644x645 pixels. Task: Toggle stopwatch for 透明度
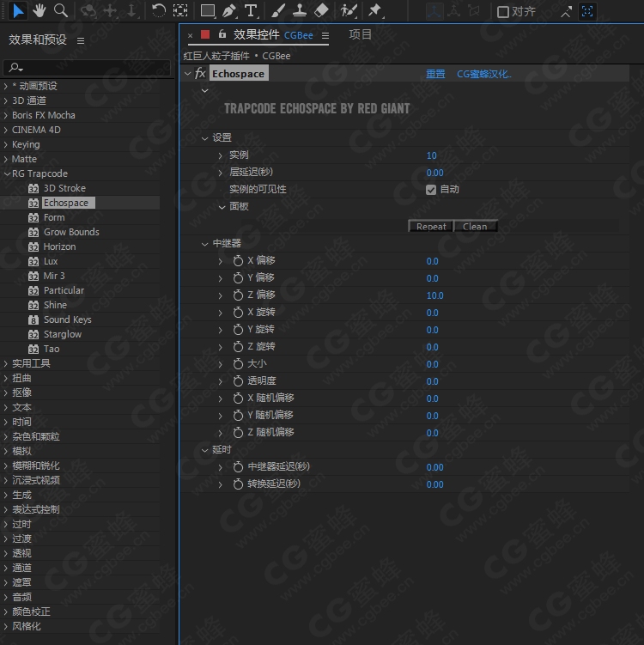click(x=238, y=381)
